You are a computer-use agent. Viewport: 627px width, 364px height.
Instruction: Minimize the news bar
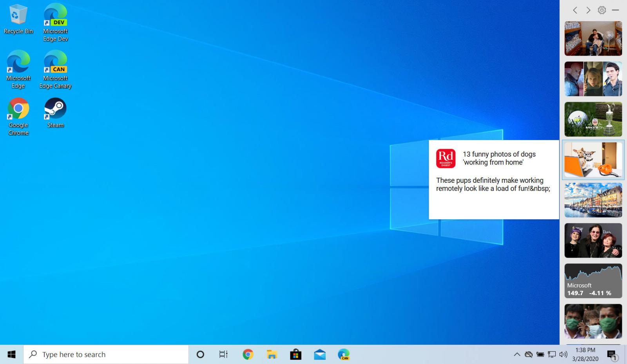pos(615,10)
